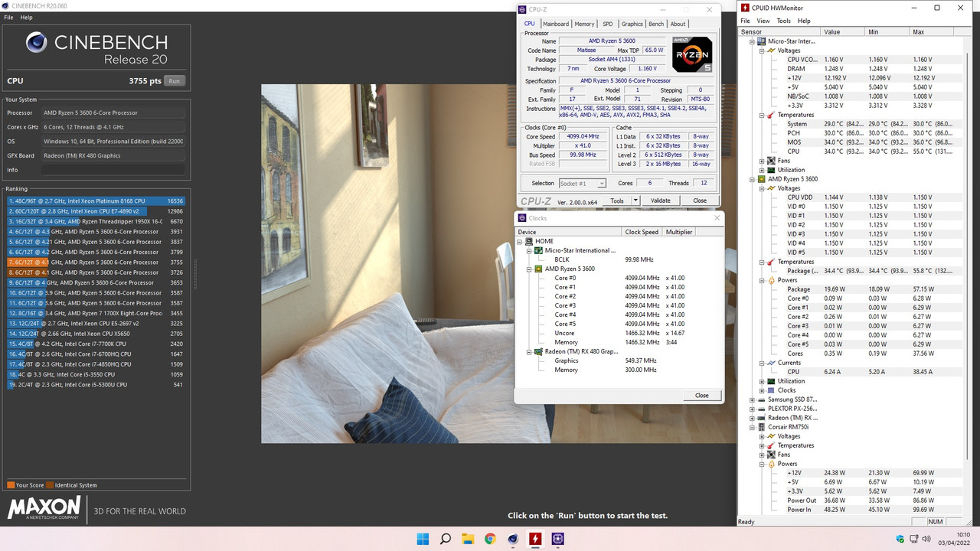Click the Currents icon under AMD Ryzen
Screen dimensions: 980x551
[x=771, y=363]
